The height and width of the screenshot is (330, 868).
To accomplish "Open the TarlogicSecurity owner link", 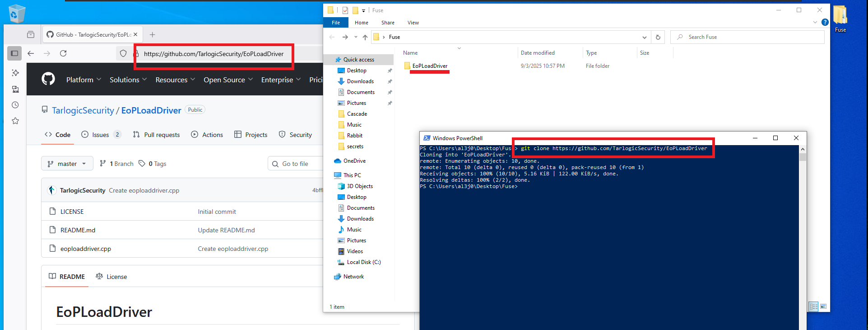I will click(83, 110).
